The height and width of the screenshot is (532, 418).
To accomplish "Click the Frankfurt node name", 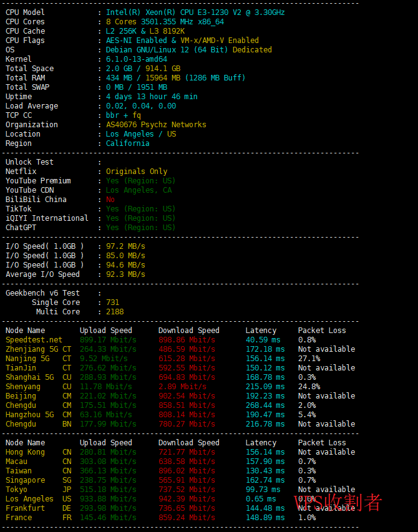I will (25, 508).
